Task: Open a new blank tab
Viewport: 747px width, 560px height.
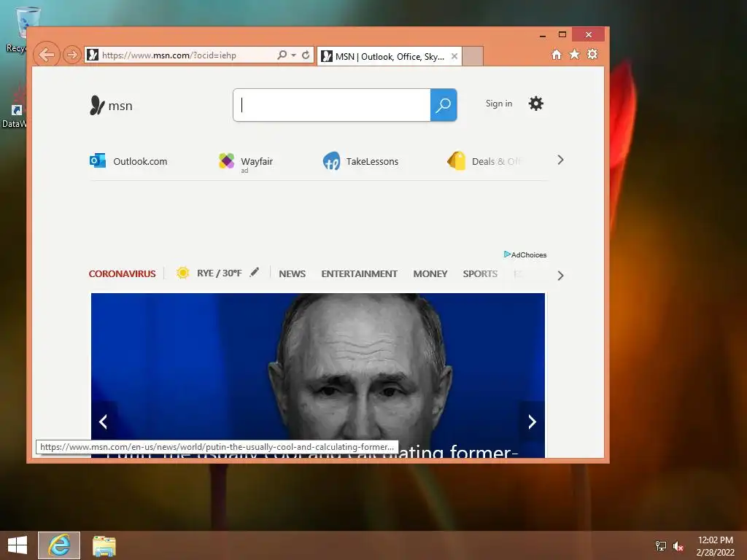Action: [473, 56]
